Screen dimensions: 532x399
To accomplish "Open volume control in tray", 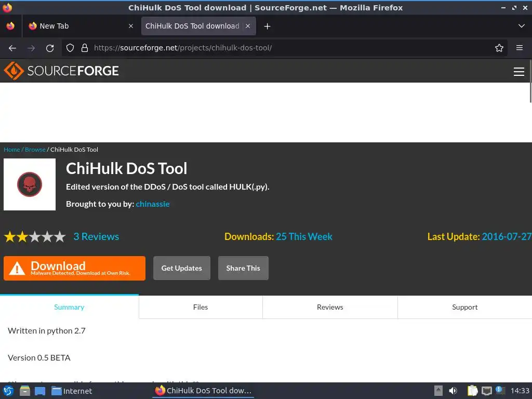I will (453, 391).
